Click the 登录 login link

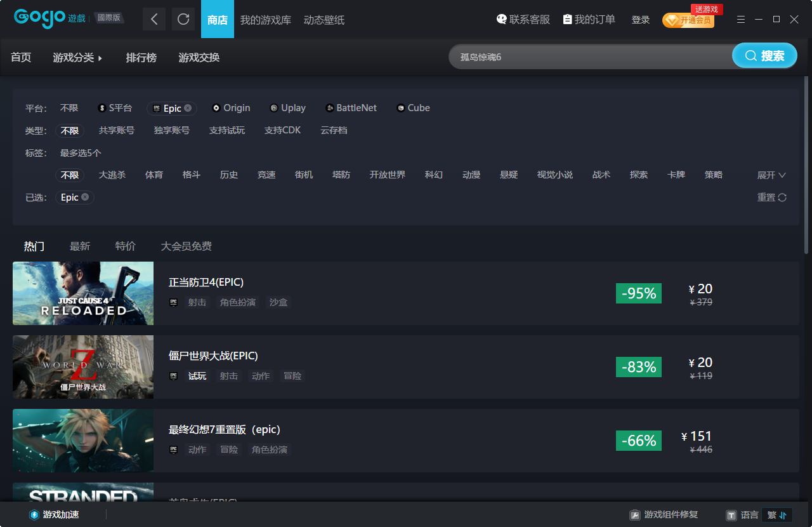click(641, 20)
